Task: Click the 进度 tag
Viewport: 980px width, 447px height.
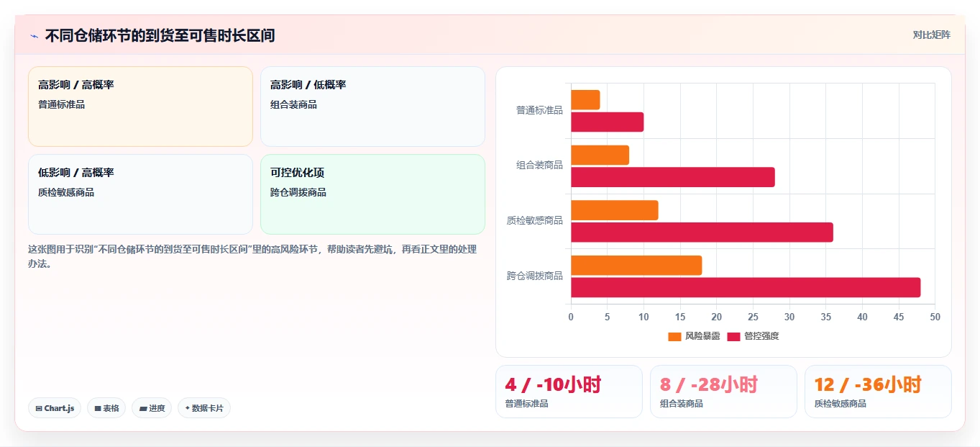Action: (152, 408)
